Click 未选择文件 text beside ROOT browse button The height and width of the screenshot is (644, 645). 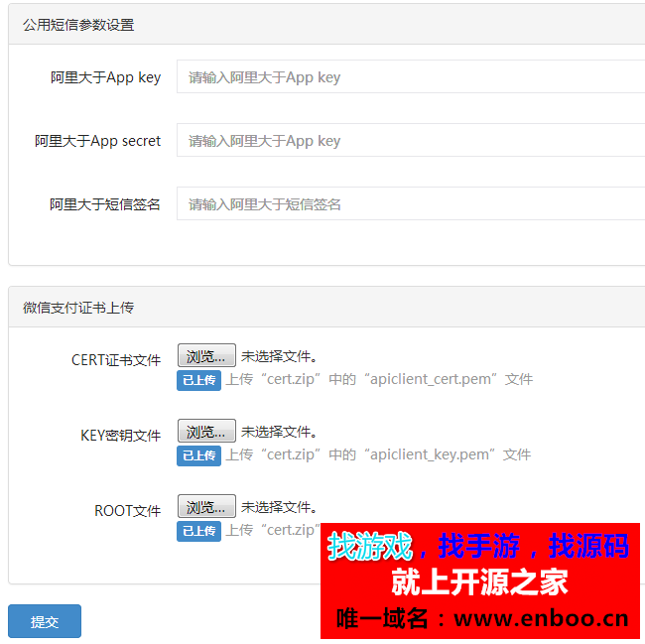click(x=279, y=507)
